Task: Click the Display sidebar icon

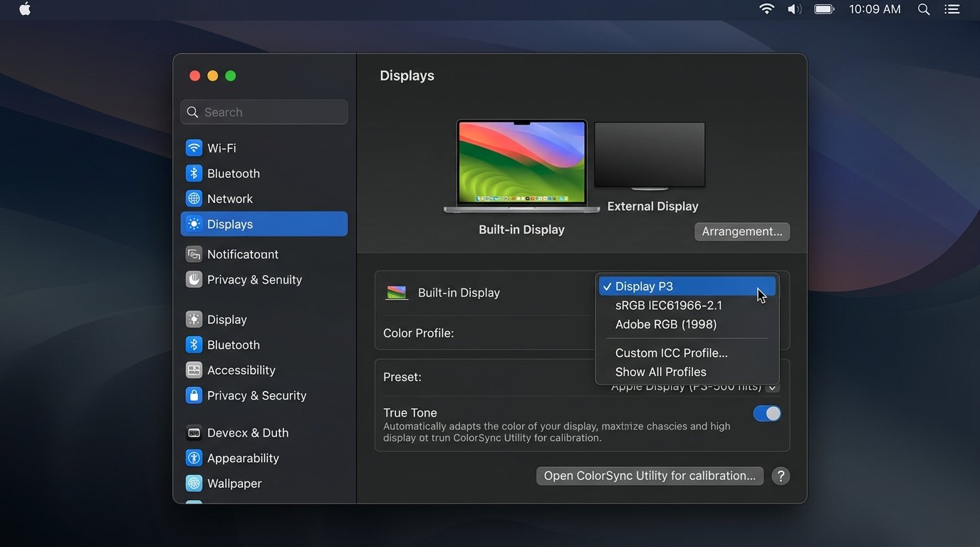Action: 194,320
